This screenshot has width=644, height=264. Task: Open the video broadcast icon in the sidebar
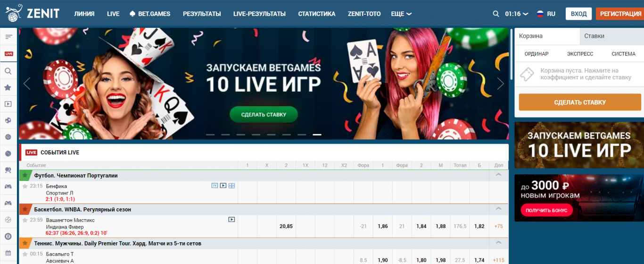[8, 104]
